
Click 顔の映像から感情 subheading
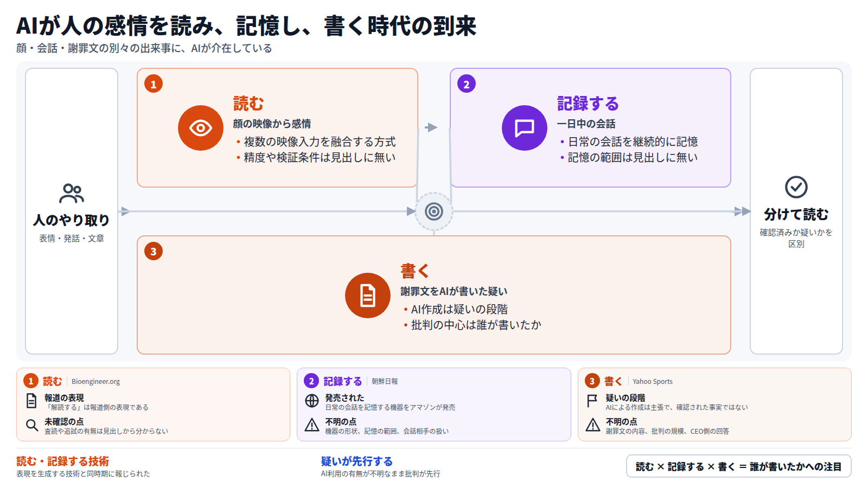coord(272,124)
